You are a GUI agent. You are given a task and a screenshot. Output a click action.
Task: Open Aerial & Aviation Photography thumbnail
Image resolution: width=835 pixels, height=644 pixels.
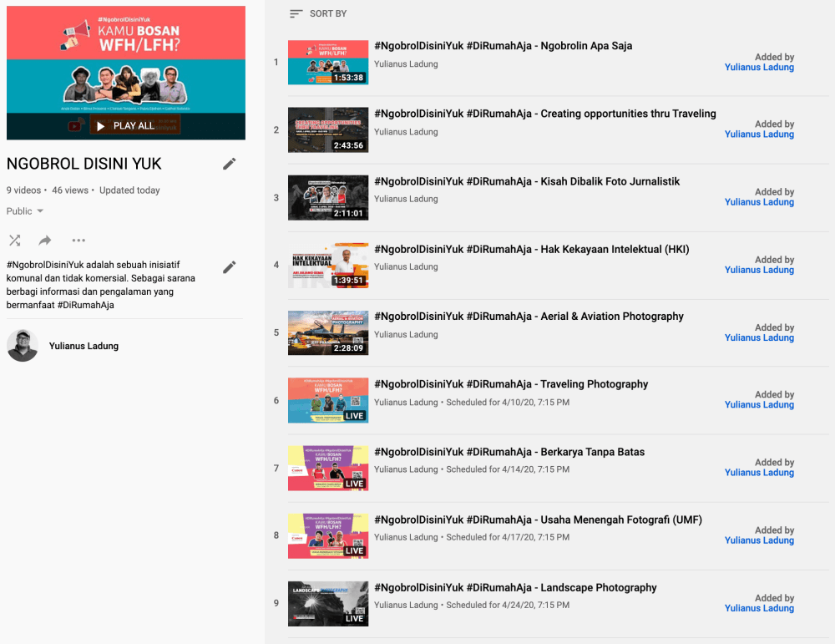coord(328,333)
